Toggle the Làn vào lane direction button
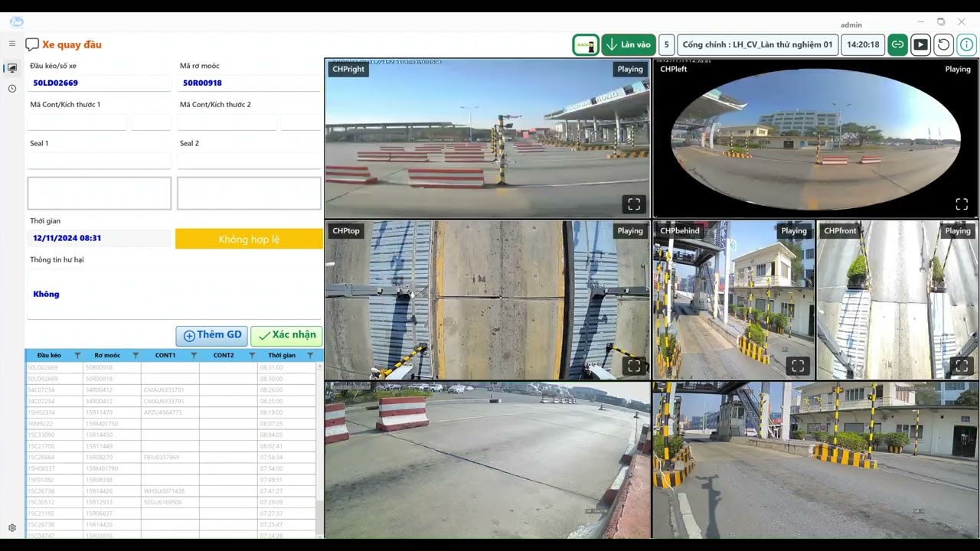 [629, 45]
